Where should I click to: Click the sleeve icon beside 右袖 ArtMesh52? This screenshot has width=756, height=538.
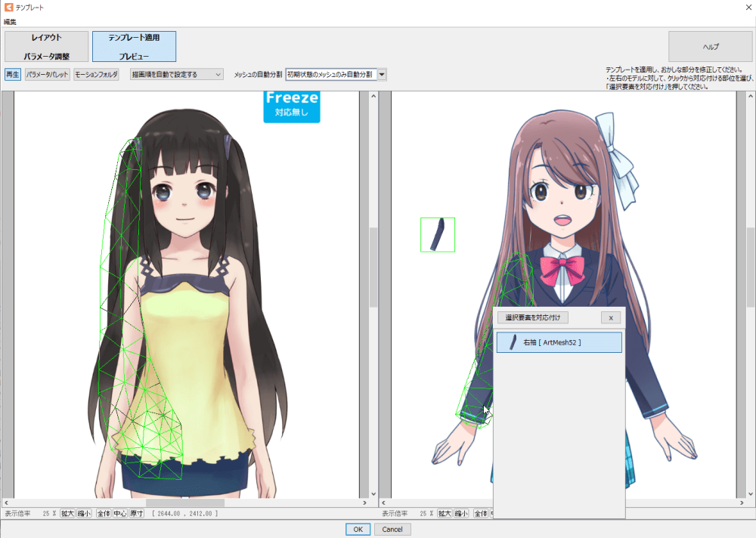(x=513, y=342)
